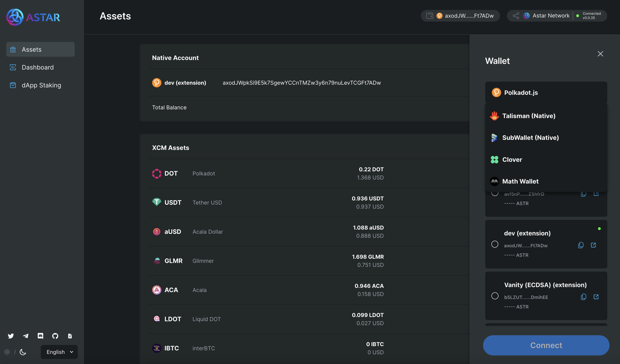Open the Discord link icon
The width and height of the screenshot is (620, 364).
[x=40, y=336]
